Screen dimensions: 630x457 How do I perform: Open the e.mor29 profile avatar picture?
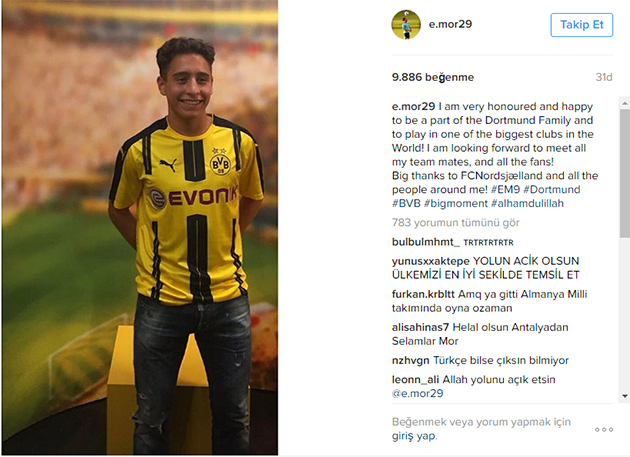[x=406, y=25]
